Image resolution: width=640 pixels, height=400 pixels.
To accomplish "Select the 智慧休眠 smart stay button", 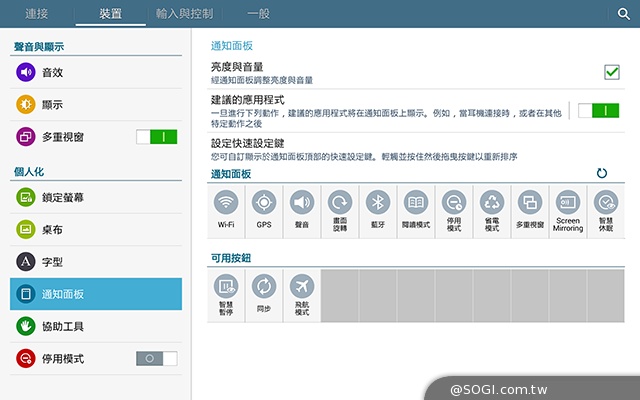I will 606,211.
